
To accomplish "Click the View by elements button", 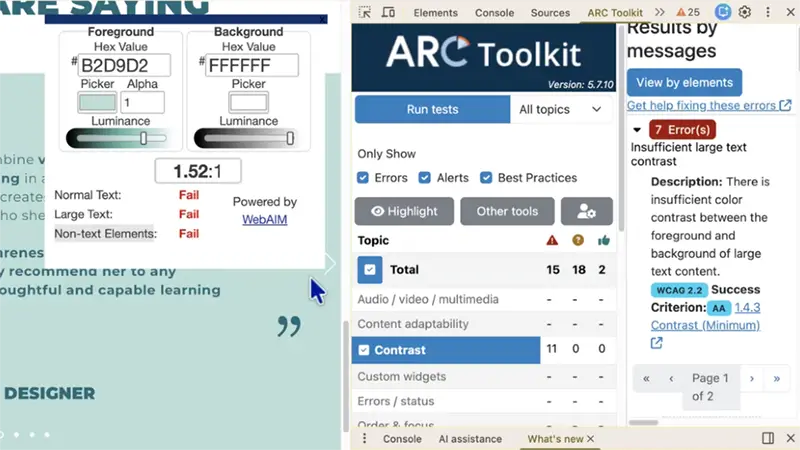I will click(x=684, y=82).
